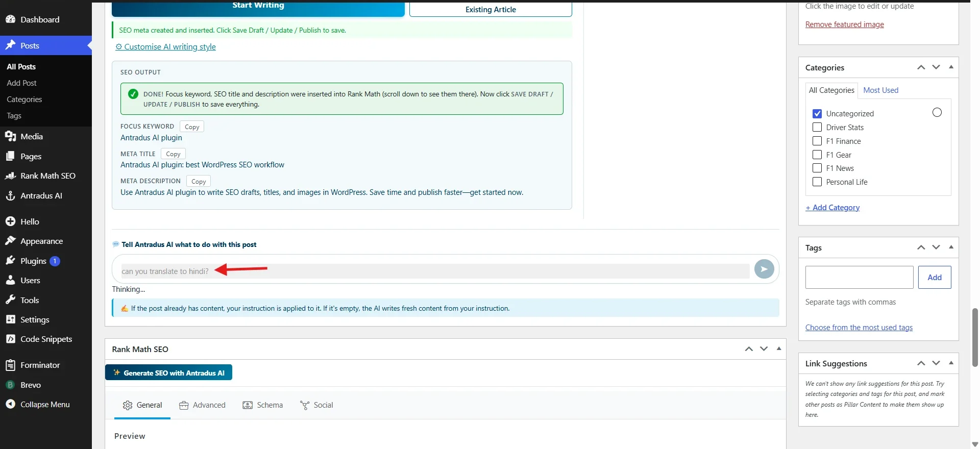Move Categories panel up

921,67
